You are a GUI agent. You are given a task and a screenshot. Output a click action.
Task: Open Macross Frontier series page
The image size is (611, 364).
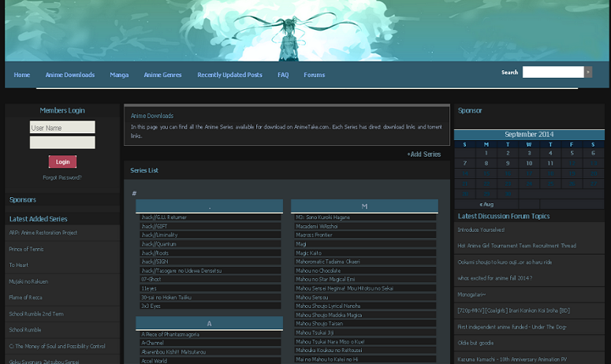pos(314,235)
